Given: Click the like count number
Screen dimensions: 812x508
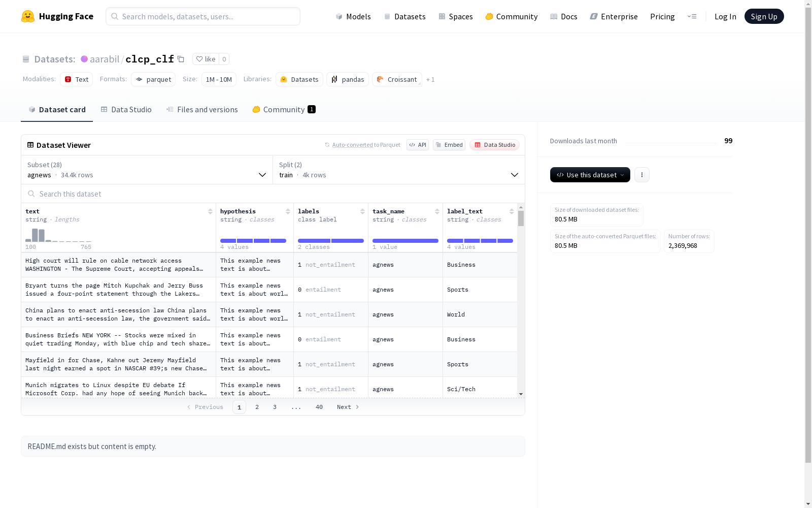Looking at the screenshot, I should (224, 59).
